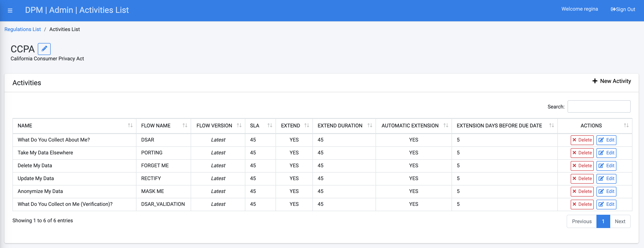Select page 1 in pagination
644x248 pixels.
(x=603, y=221)
